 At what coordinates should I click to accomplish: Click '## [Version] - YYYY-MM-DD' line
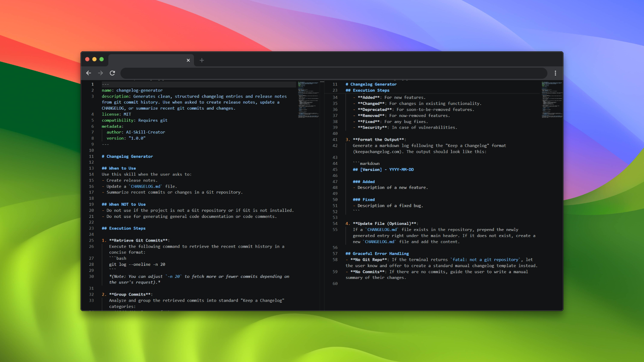(x=383, y=170)
